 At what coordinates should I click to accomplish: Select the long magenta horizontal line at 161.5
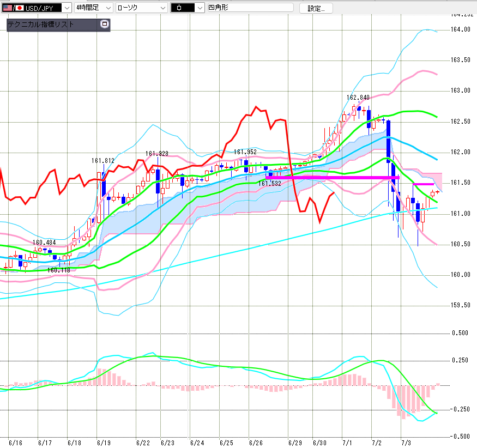click(x=332, y=177)
